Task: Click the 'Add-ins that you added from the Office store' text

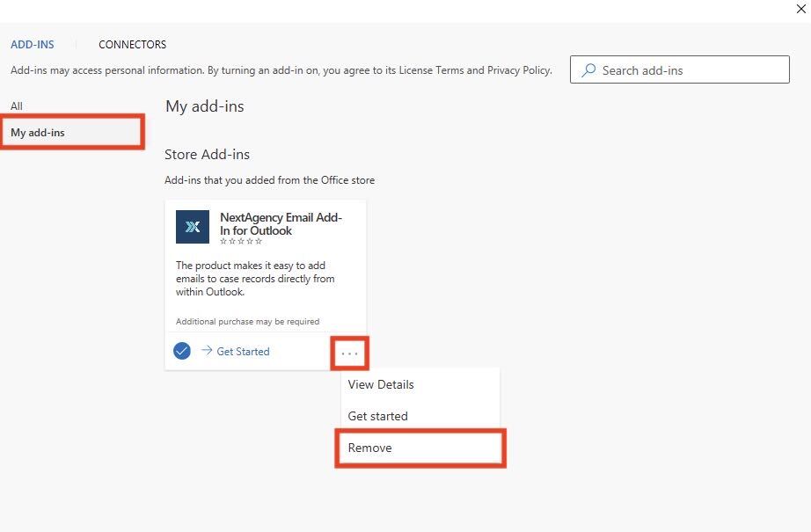Action: (269, 180)
